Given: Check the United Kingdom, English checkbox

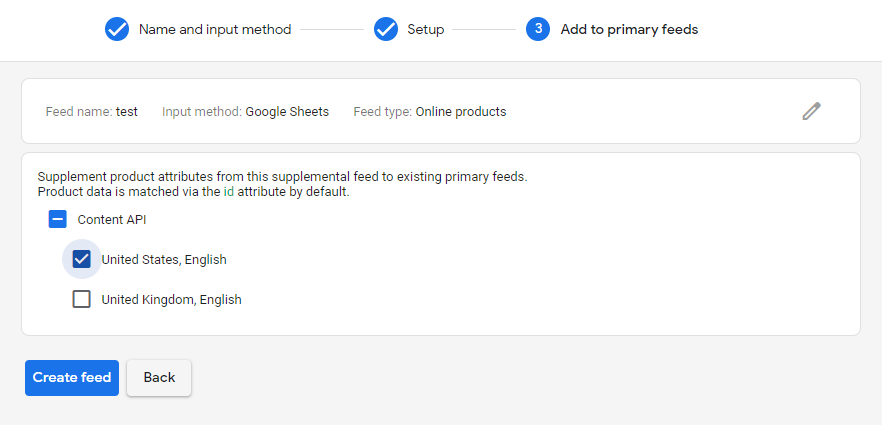Looking at the screenshot, I should pos(82,299).
